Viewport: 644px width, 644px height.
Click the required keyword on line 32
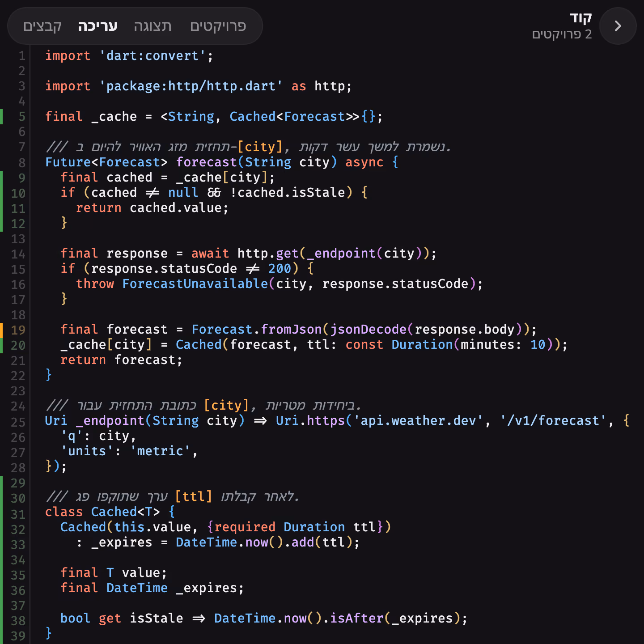pyautogui.click(x=245, y=527)
